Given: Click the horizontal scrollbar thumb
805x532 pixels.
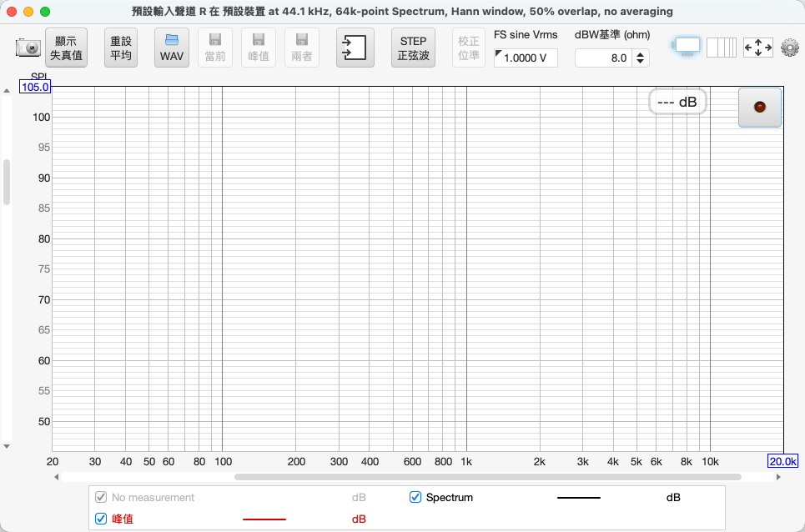Looking at the screenshot, I should pos(488,477).
